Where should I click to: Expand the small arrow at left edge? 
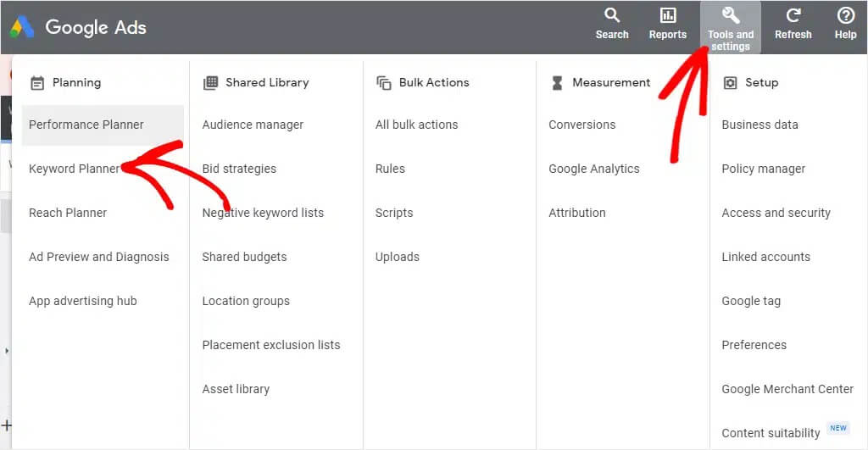point(7,350)
